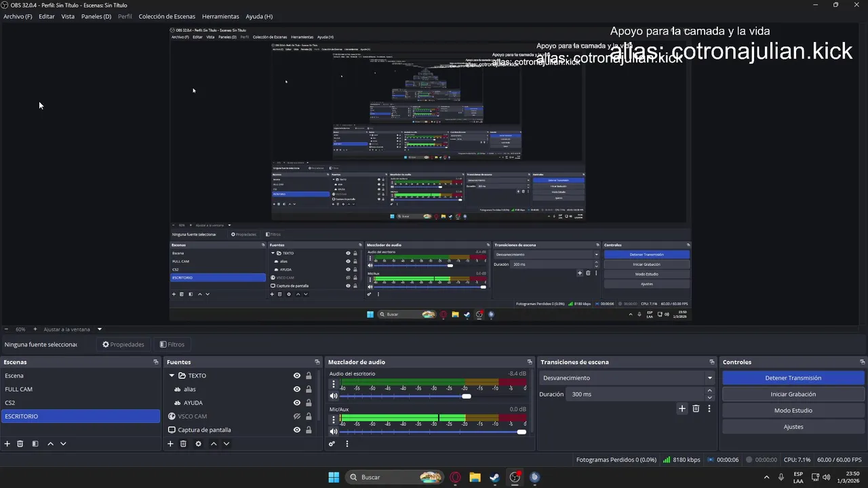Open advanced audio properties gears icon
868x488 pixels.
pos(332,444)
